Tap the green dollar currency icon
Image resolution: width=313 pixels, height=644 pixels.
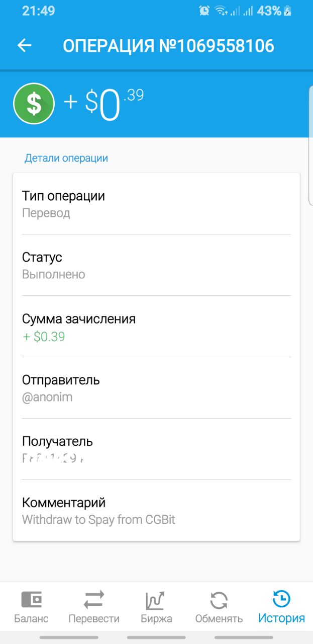(x=34, y=103)
